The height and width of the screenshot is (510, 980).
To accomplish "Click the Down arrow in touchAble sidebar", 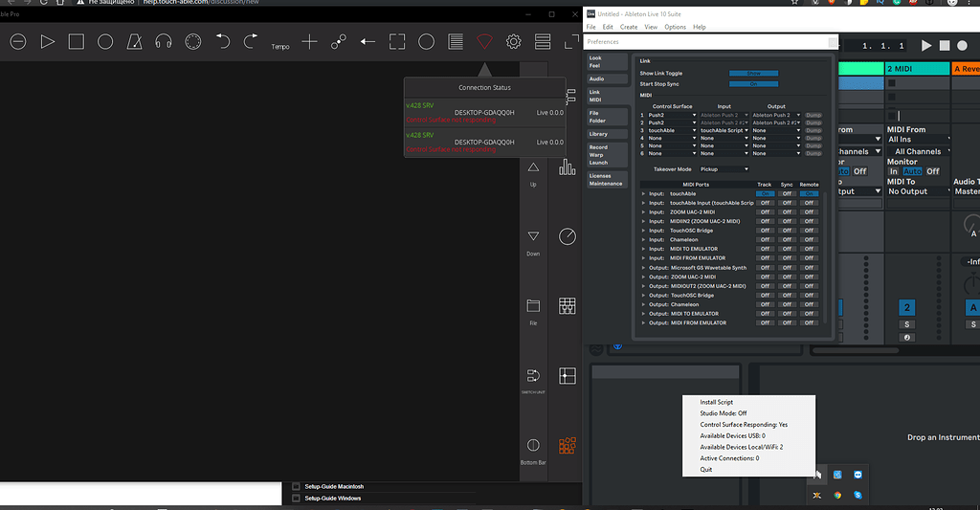I will (533, 236).
